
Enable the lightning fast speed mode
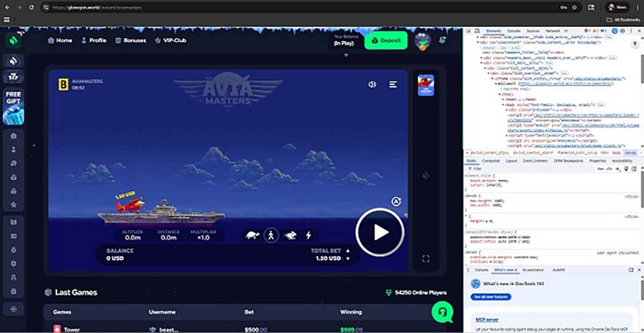(x=309, y=234)
